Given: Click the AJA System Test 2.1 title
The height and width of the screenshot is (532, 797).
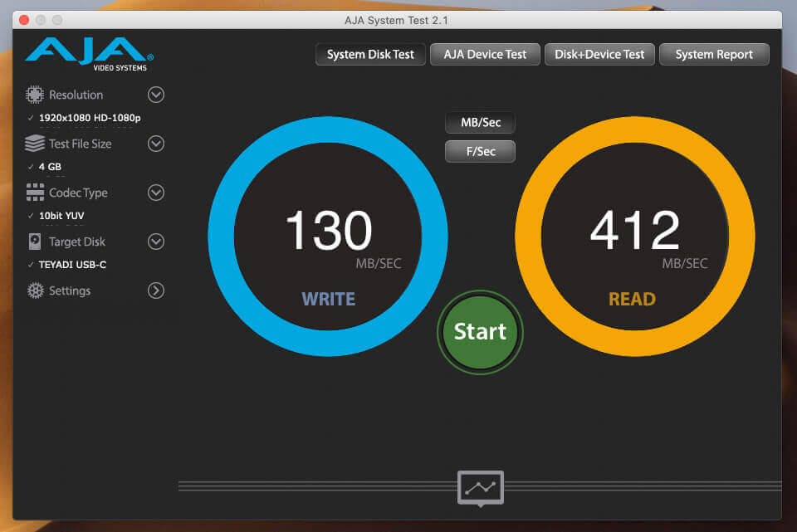Looking at the screenshot, I should [x=397, y=20].
